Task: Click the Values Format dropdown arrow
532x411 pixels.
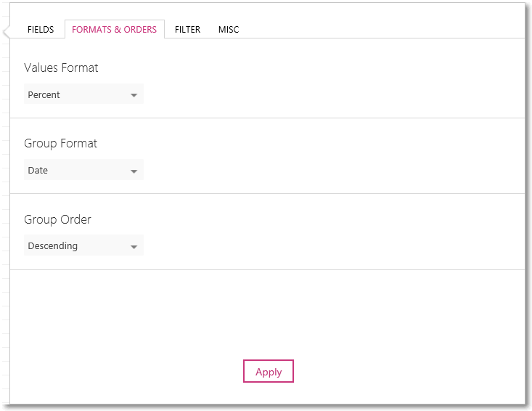Action: 134,95
